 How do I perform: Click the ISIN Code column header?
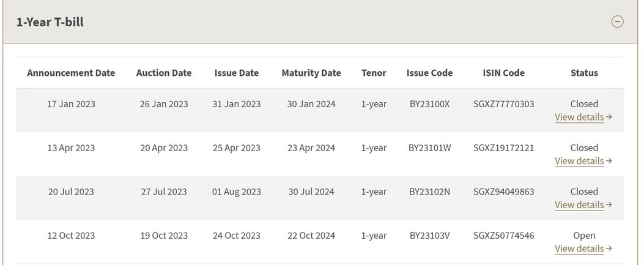tap(503, 73)
